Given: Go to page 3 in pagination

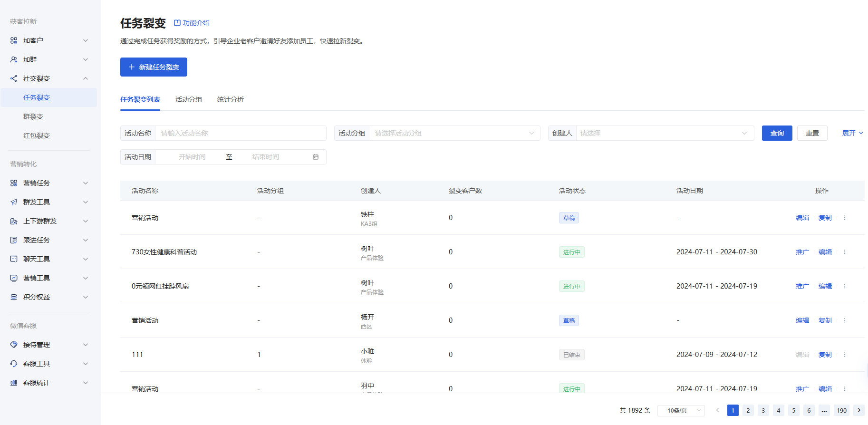Looking at the screenshot, I should [x=763, y=410].
